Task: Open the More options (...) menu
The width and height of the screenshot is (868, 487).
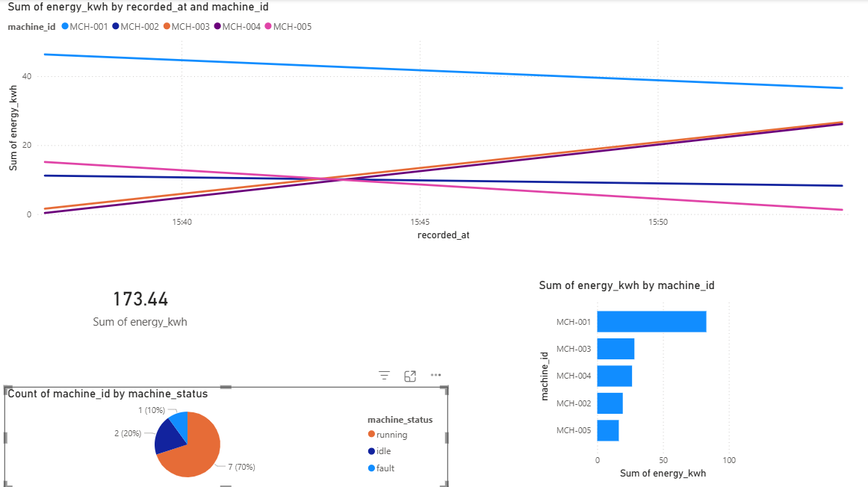Action: click(x=435, y=375)
